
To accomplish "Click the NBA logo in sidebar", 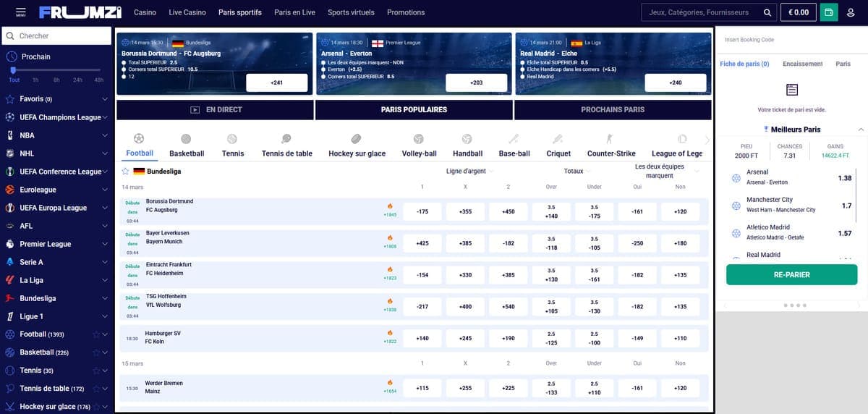I will pos(10,135).
